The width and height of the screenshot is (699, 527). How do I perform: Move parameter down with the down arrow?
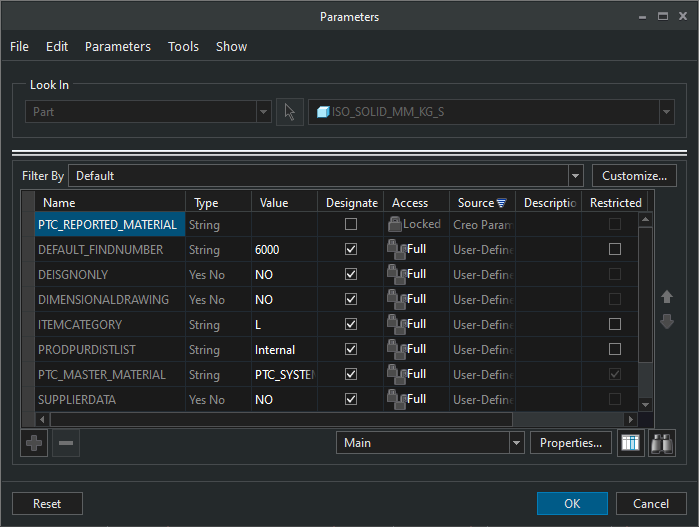(x=667, y=322)
